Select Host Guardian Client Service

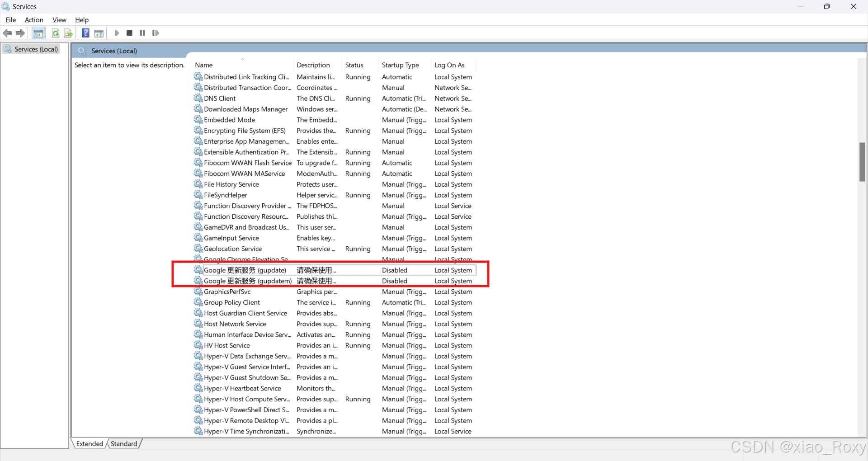[x=335, y=313]
